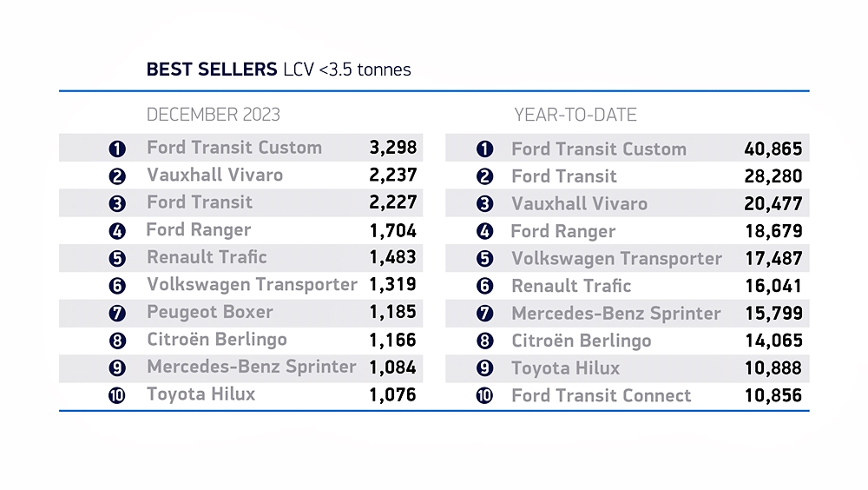Viewport: 868px width, 490px height.
Task: Click rank 2 badge next to Vauxhall Vivaro
Action: (x=118, y=175)
